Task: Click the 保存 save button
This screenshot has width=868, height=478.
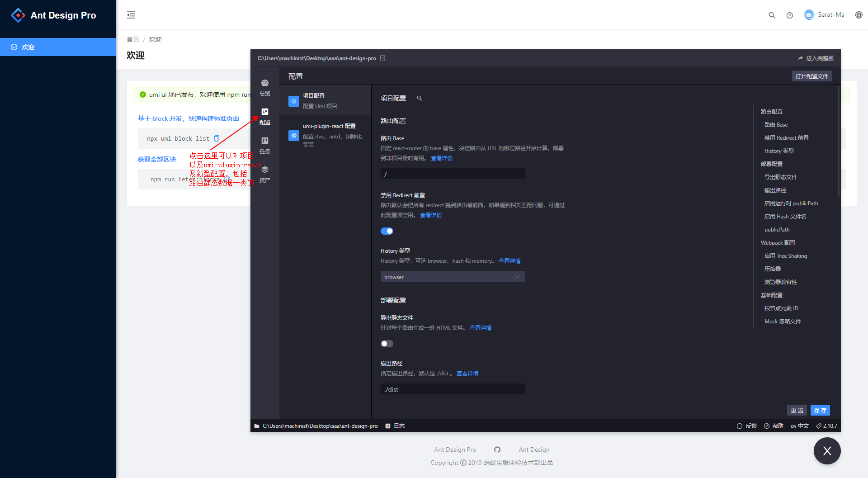Action: click(x=820, y=410)
